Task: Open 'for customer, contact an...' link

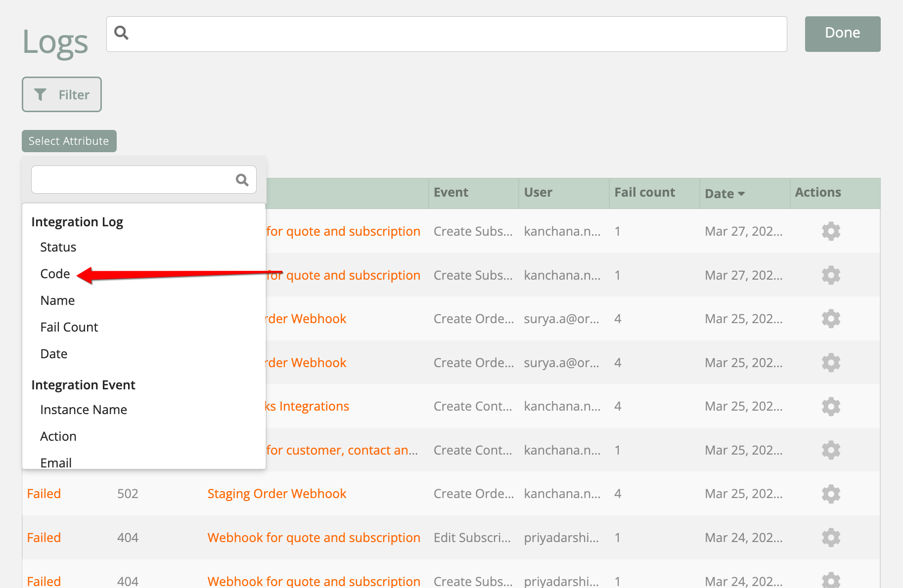Action: tap(342, 450)
